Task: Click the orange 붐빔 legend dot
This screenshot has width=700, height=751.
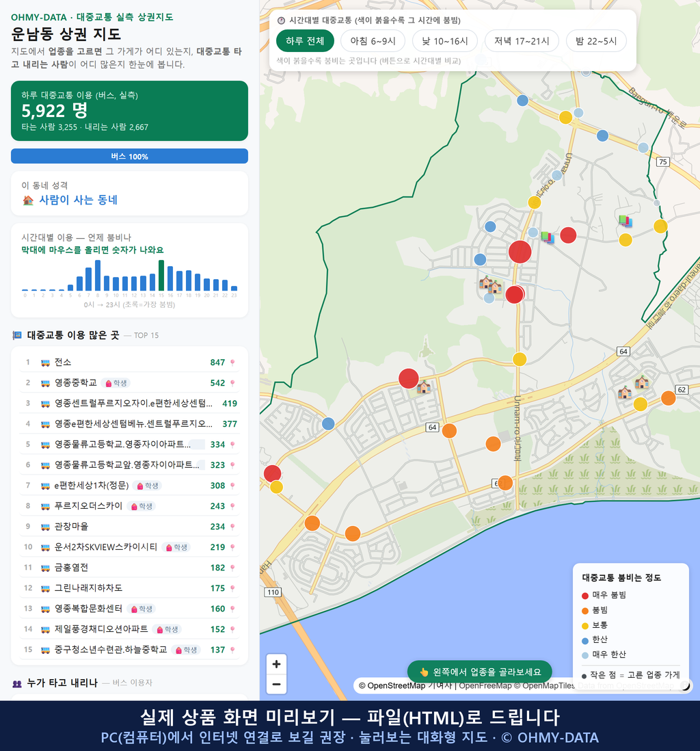Action: (584, 611)
